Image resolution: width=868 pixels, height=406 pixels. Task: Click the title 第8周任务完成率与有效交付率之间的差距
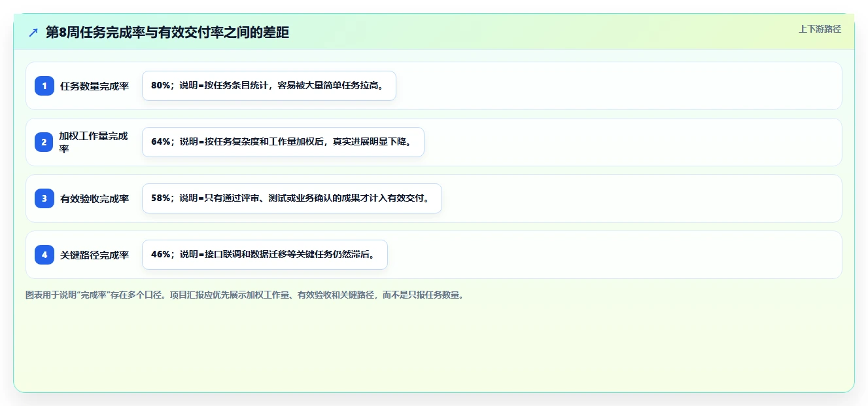(167, 32)
